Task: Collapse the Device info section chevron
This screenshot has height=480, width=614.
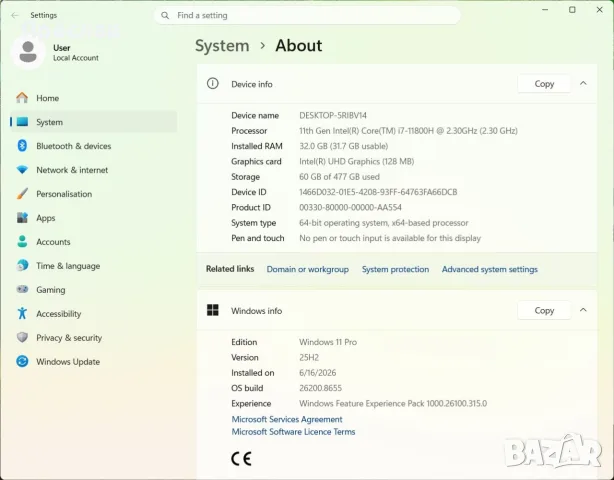Action: coord(583,83)
